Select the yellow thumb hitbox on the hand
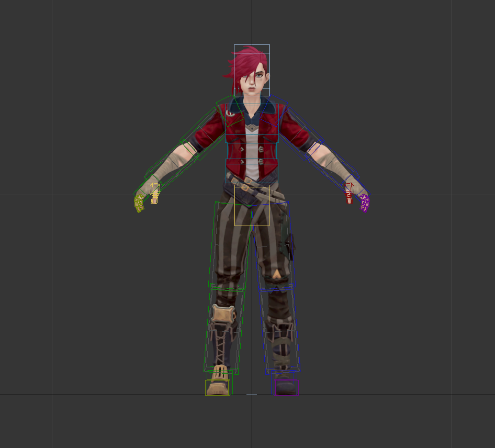This screenshot has height=448, width=495. tap(155, 193)
